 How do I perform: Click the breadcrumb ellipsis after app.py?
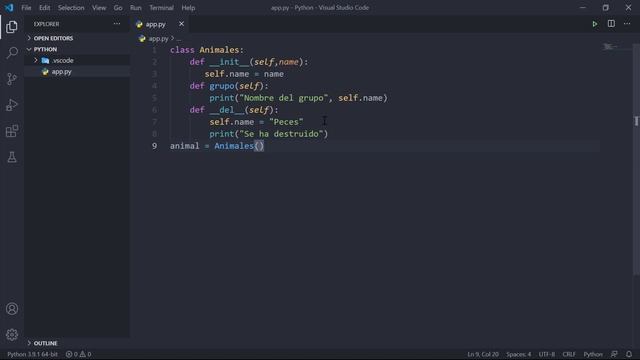(x=179, y=39)
